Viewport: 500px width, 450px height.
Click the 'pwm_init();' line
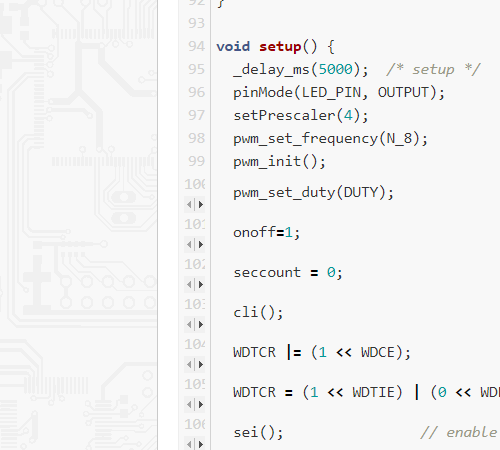[x=279, y=162]
